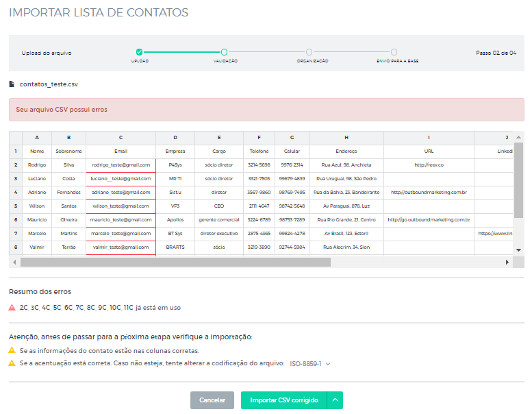Click cell Av Paraguai, 878, Luz

pyautogui.click(x=346, y=206)
